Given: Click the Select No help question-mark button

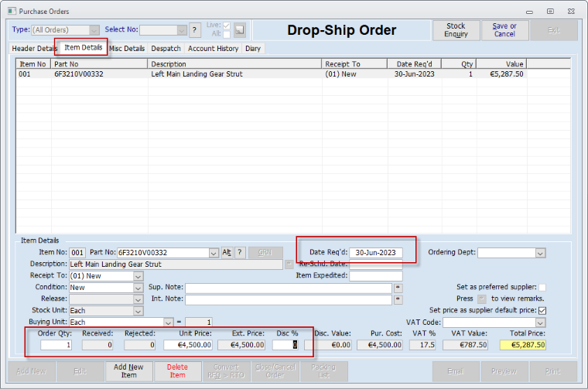Looking at the screenshot, I should [194, 30].
